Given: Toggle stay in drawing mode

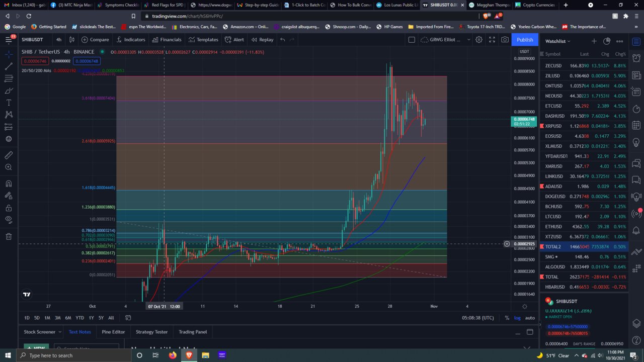Looking at the screenshot, I should pos(9,196).
